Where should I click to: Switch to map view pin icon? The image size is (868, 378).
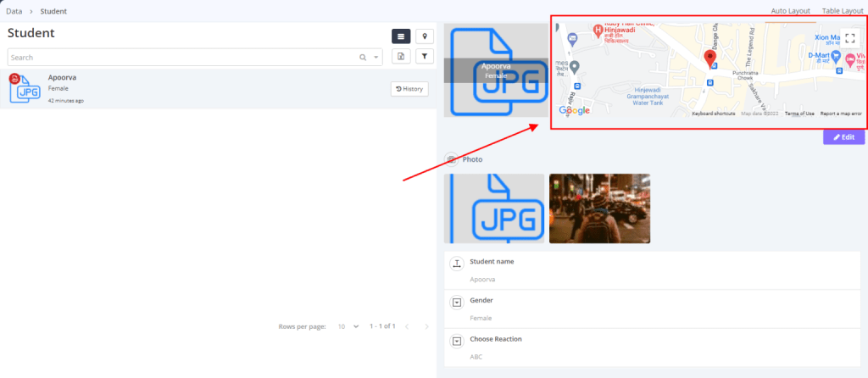click(425, 36)
